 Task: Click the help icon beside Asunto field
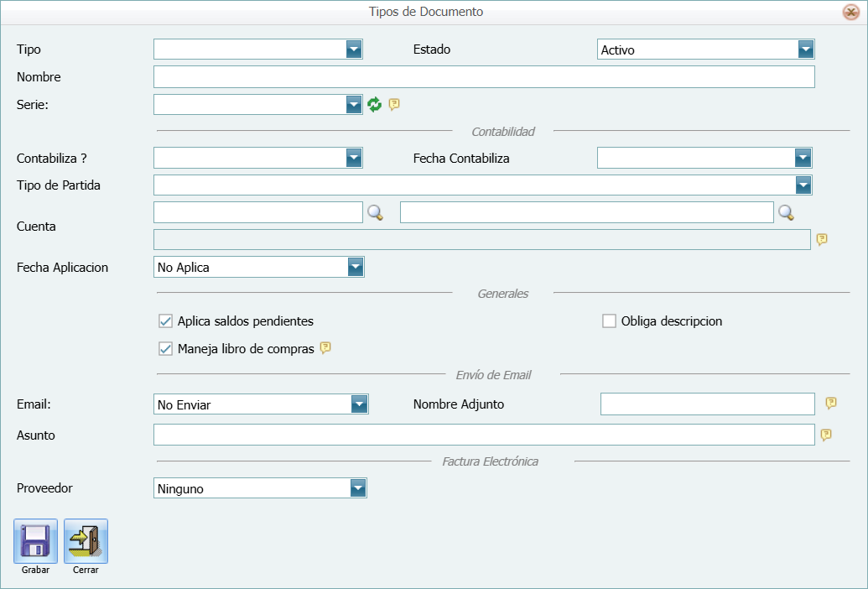pos(826,435)
